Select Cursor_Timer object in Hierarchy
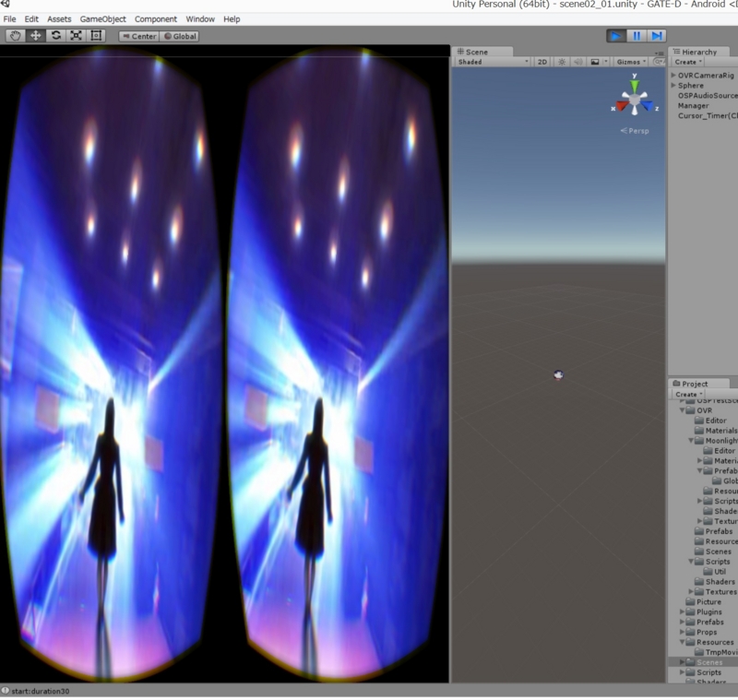This screenshot has height=700, width=738. pyautogui.click(x=708, y=115)
